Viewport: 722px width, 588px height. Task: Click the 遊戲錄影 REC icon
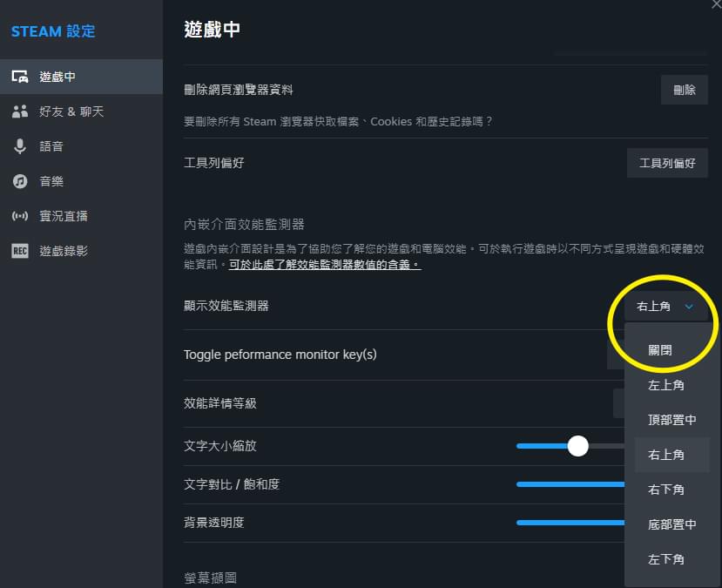coord(20,251)
